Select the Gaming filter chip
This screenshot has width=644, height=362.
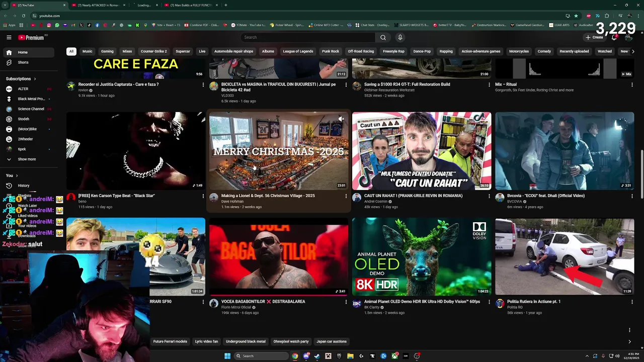[107, 51]
